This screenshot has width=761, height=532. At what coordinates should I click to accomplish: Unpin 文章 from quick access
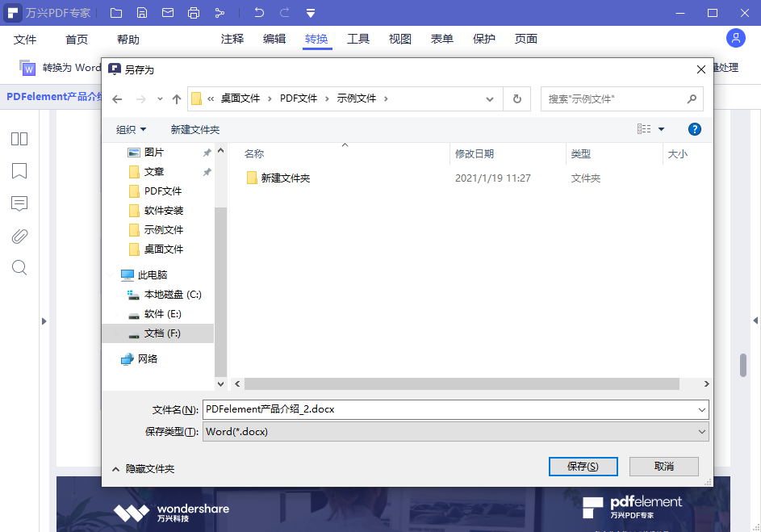[x=207, y=171]
